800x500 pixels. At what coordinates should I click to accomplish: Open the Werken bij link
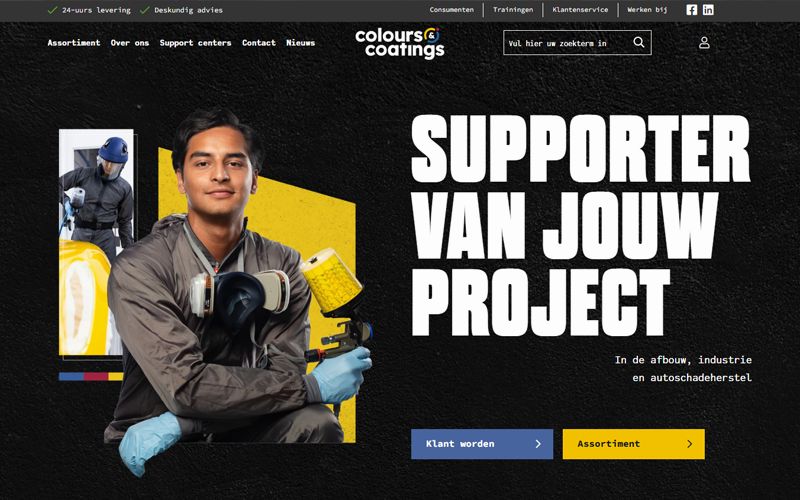[x=647, y=10]
